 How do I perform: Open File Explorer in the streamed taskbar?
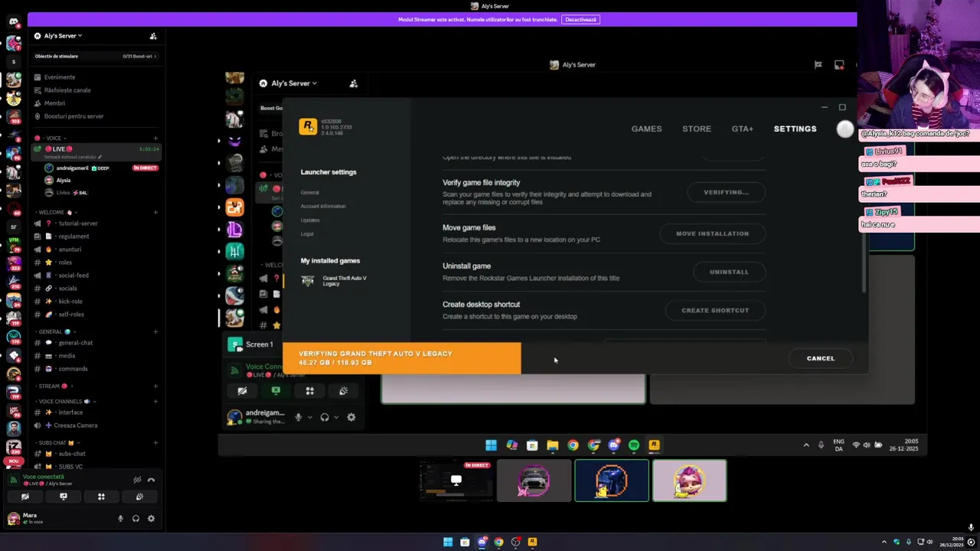(x=552, y=445)
